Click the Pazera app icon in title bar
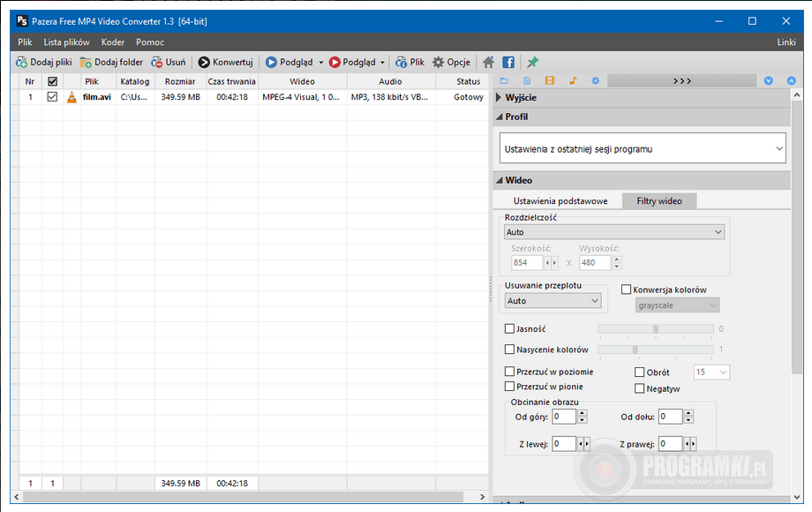 point(22,21)
